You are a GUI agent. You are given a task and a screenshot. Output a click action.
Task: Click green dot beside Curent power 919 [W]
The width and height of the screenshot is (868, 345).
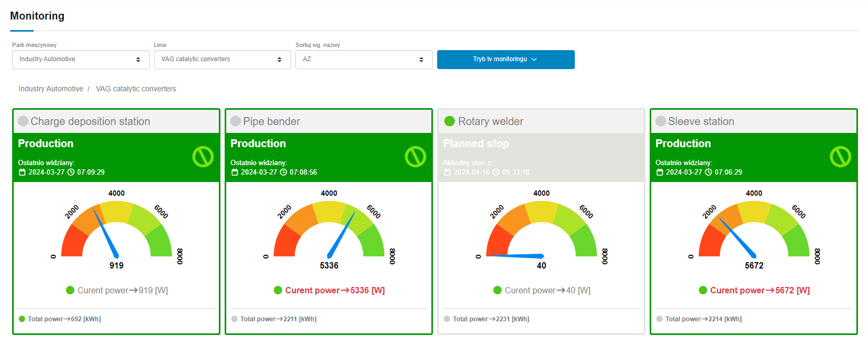click(x=70, y=290)
